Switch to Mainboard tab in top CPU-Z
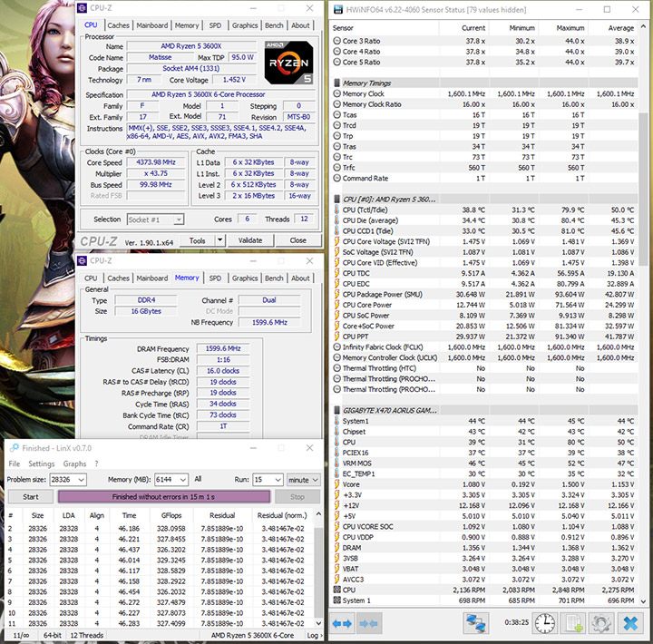Image resolution: width=653 pixels, height=644 pixels. 151,25
